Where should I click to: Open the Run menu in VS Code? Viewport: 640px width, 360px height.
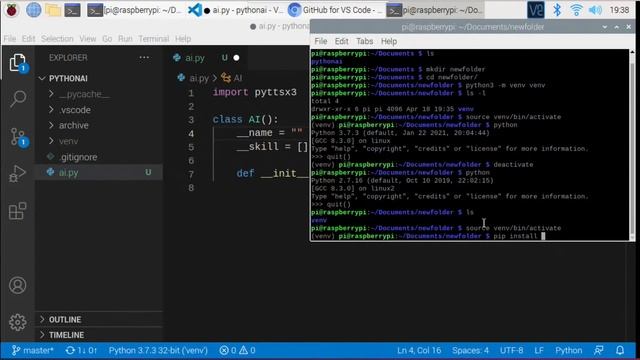125,38
